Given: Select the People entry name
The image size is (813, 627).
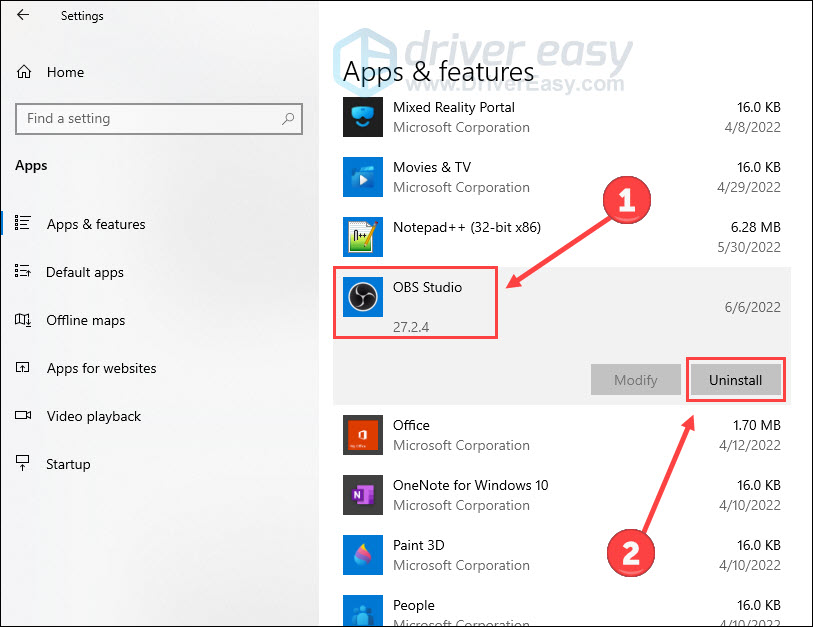Looking at the screenshot, I should 414,605.
